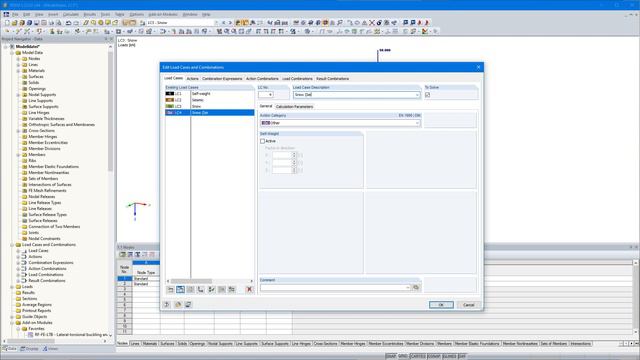Enable the Self-Weight Active checkbox
This screenshot has height=360, width=640.
click(x=262, y=141)
